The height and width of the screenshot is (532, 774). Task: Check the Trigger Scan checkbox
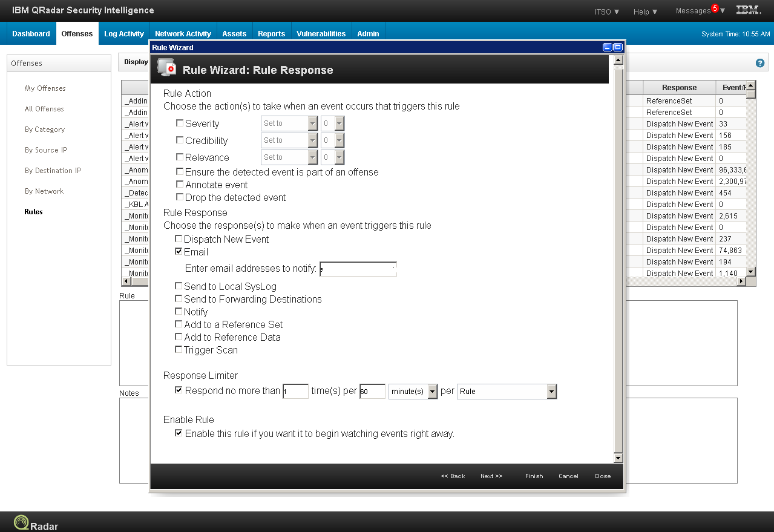point(179,349)
